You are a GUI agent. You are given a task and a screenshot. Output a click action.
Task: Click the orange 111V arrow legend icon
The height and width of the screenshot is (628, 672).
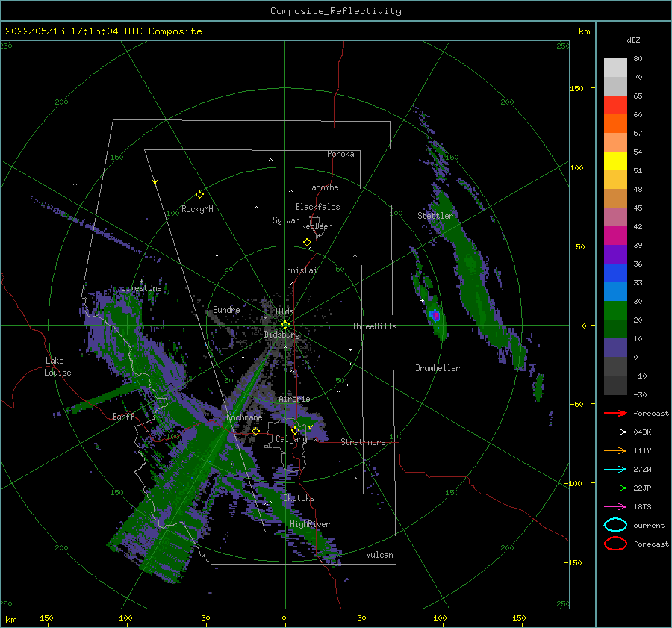click(x=615, y=450)
